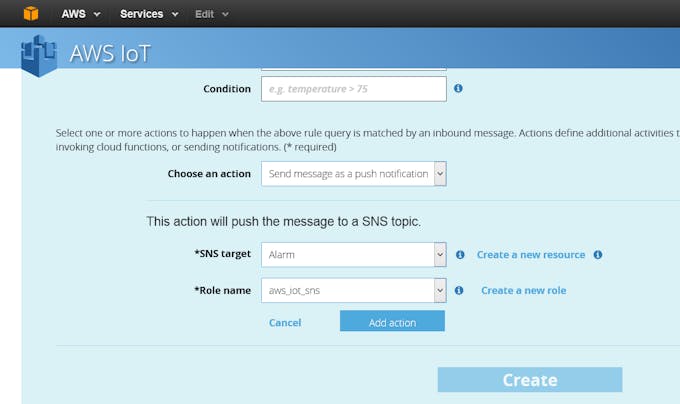The width and height of the screenshot is (680, 404).
Task: Click 'This action will push the message' text
Action: (284, 222)
